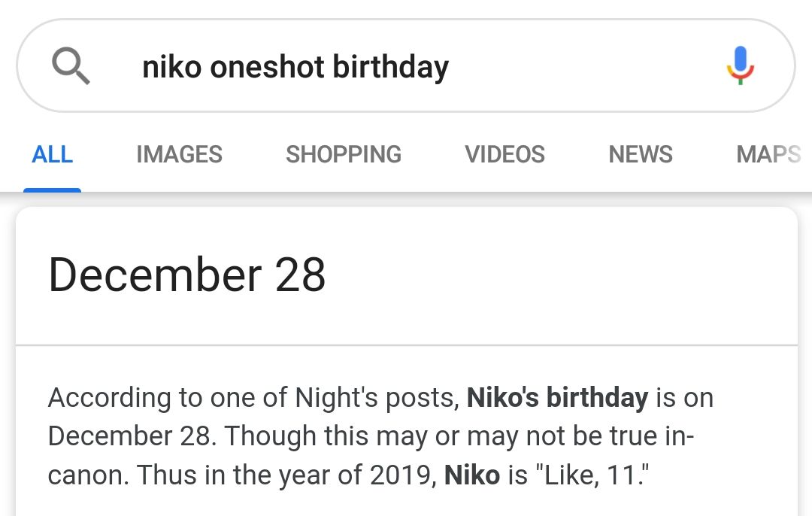Click the 'December 28' answer heading
812x516 pixels.
click(x=186, y=275)
